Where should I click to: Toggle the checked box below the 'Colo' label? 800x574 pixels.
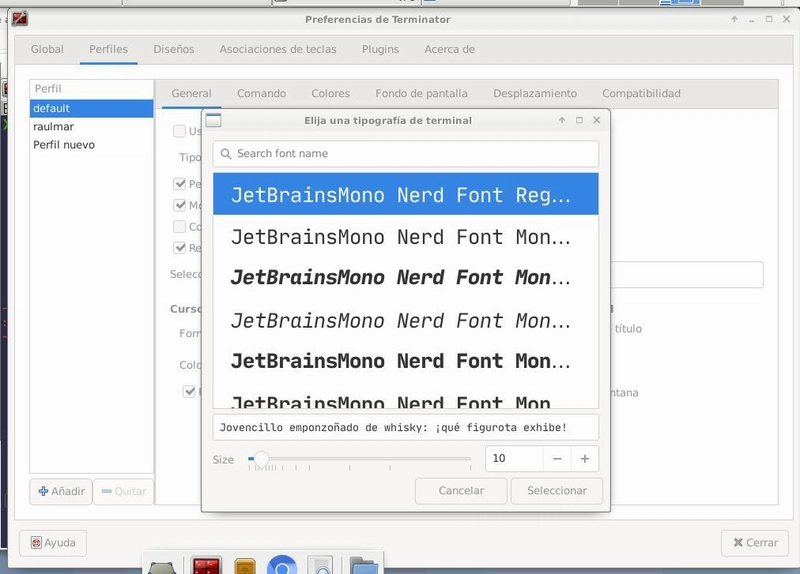[x=189, y=391]
